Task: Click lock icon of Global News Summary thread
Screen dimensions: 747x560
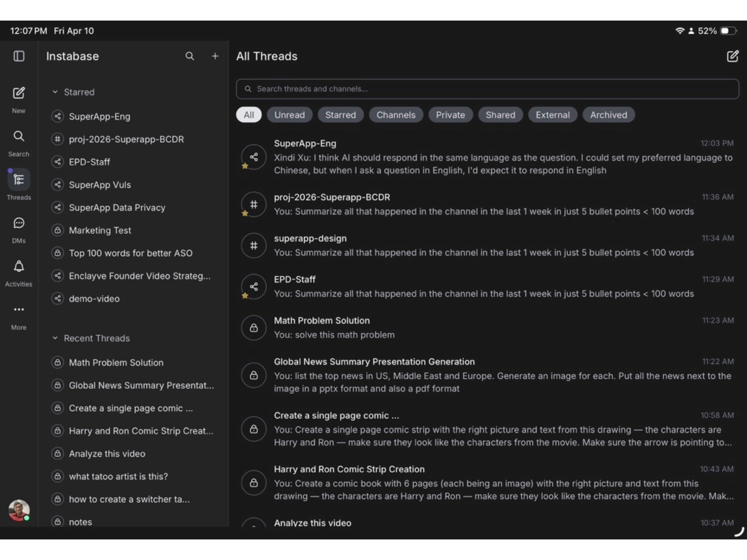Action: point(254,375)
